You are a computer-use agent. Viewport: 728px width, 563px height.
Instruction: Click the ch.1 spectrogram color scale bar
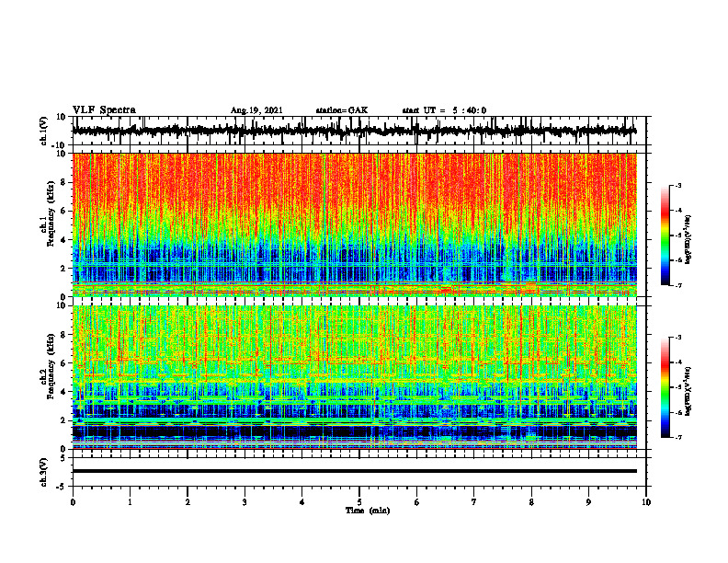665,236
